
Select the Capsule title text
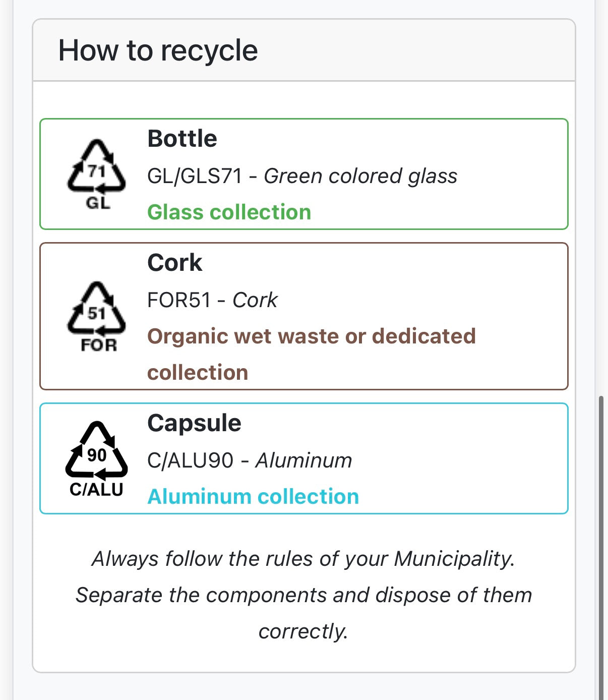click(x=194, y=423)
